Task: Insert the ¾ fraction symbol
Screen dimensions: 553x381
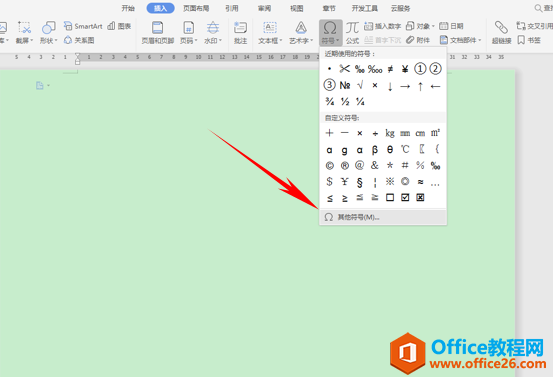Action: tap(329, 102)
